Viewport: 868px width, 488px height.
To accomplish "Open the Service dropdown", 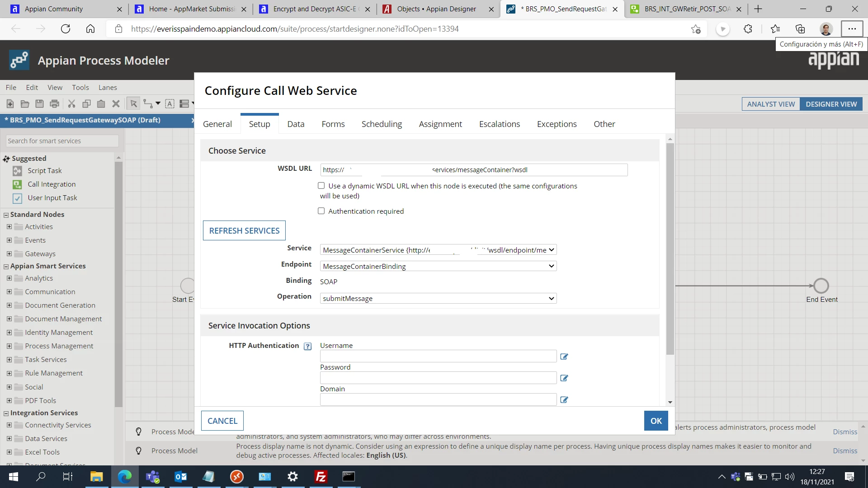I will pos(438,250).
